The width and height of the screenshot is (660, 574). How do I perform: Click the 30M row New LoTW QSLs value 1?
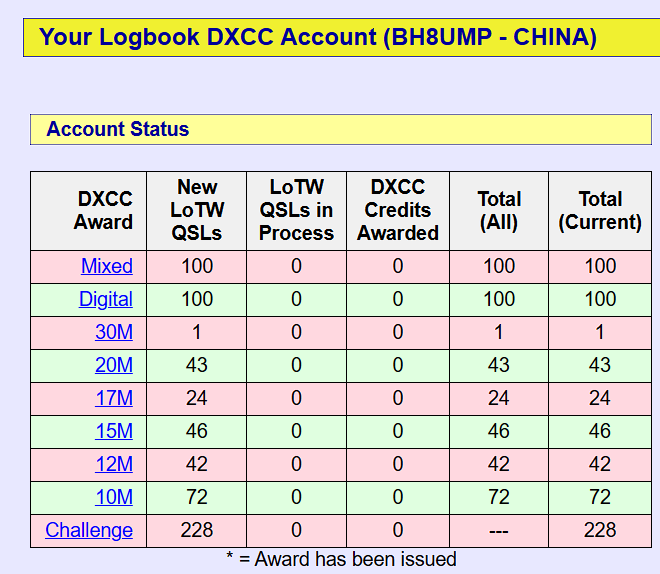[x=197, y=332]
